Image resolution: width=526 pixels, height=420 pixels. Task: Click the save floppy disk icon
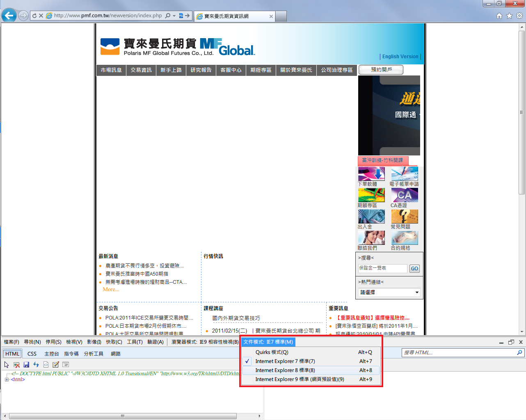(26, 365)
